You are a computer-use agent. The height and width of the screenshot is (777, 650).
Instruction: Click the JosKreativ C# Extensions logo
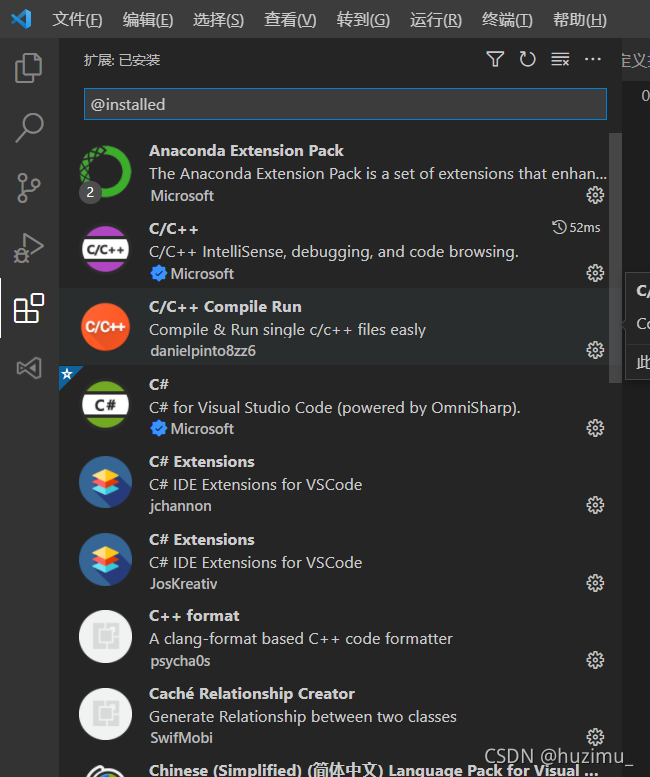[106, 559]
